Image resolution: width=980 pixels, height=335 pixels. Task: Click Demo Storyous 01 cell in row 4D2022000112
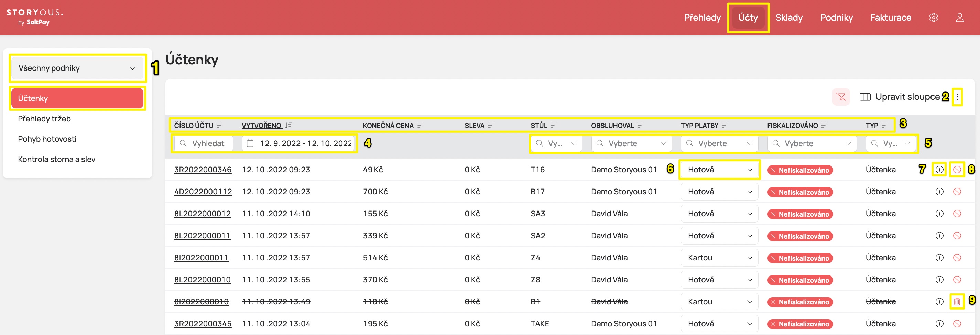click(x=624, y=192)
